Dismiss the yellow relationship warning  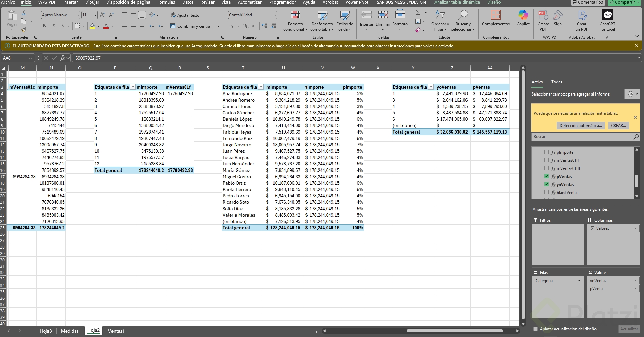(635, 117)
